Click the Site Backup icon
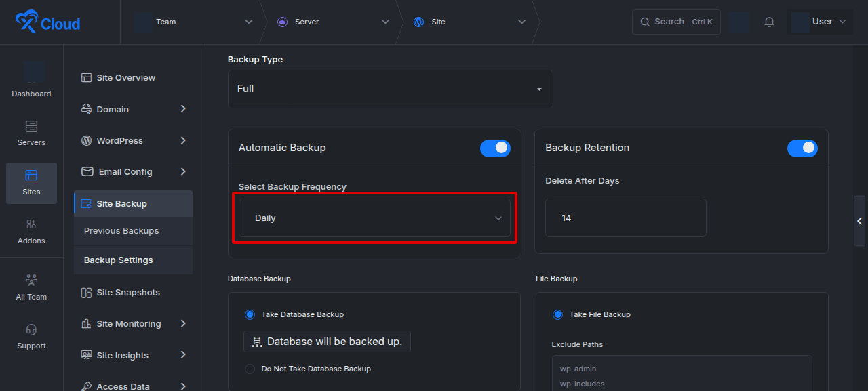 (86, 204)
